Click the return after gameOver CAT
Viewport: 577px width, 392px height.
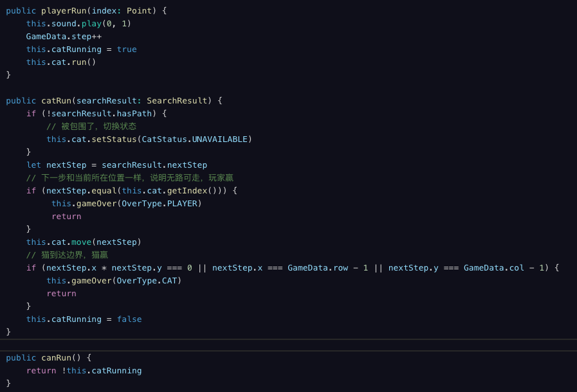coord(61,294)
